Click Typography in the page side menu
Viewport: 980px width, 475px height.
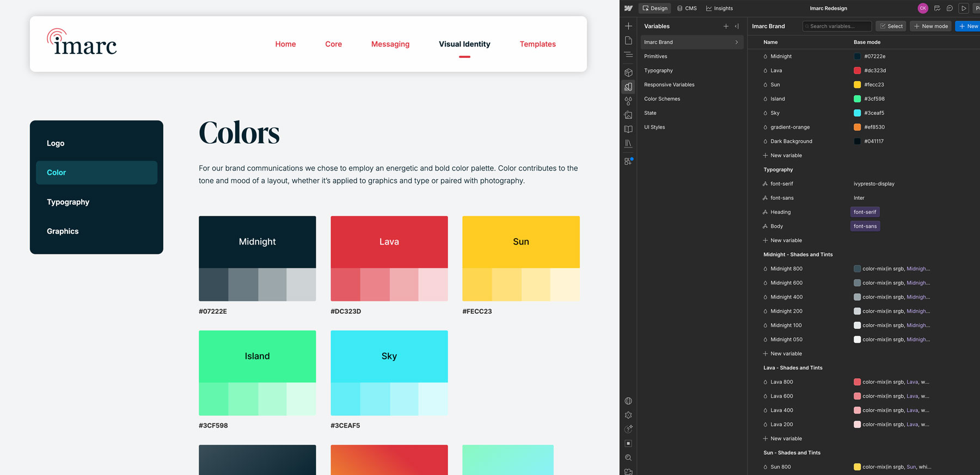(x=68, y=202)
